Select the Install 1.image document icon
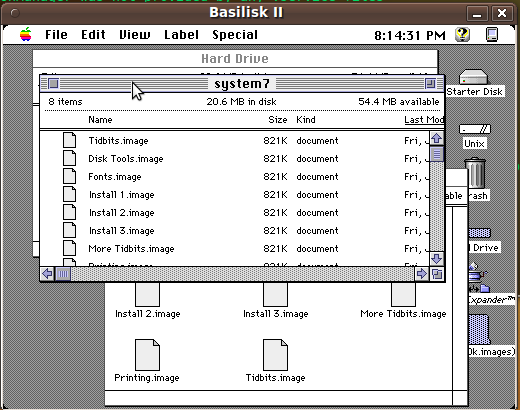The height and width of the screenshot is (410, 520). (x=69, y=194)
